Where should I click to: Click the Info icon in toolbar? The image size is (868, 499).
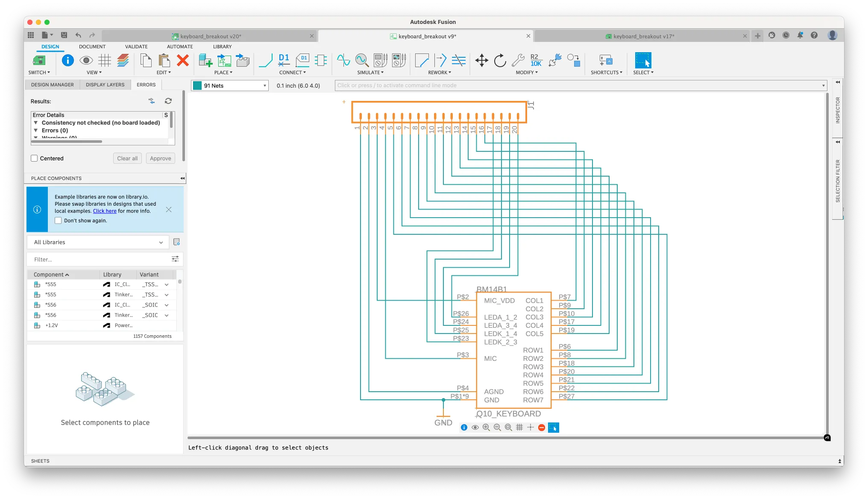67,60
